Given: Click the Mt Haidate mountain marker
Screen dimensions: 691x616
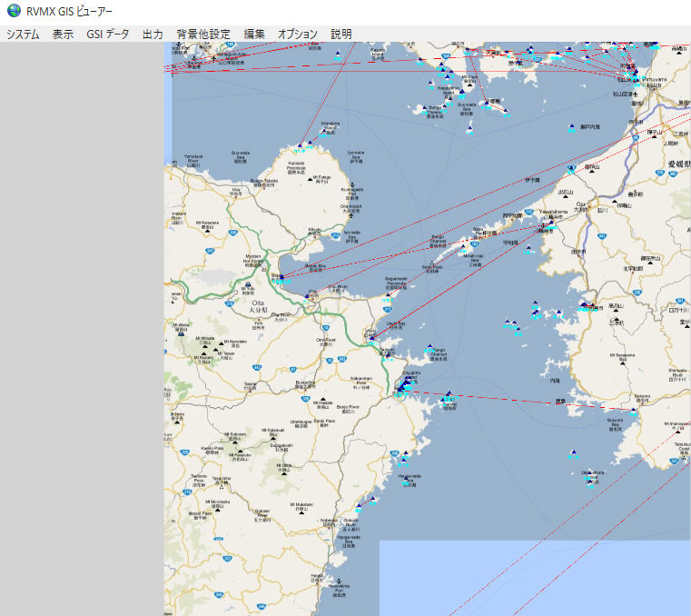Looking at the screenshot, I should (322, 397).
